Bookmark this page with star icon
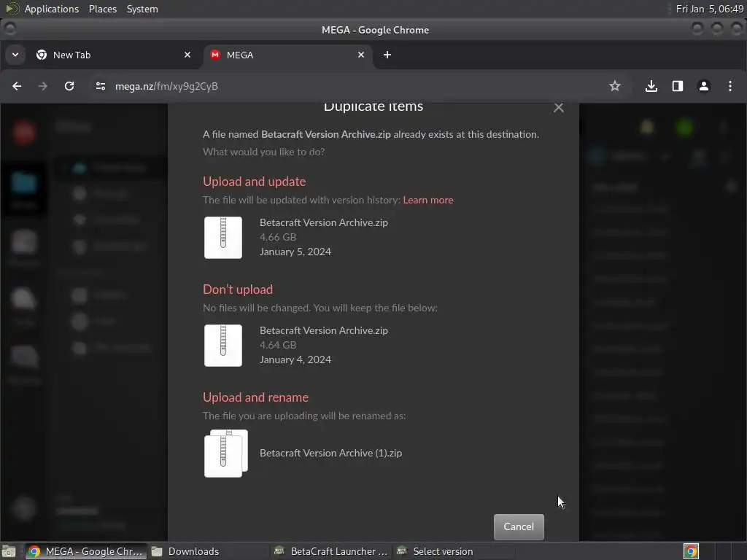 pos(614,86)
